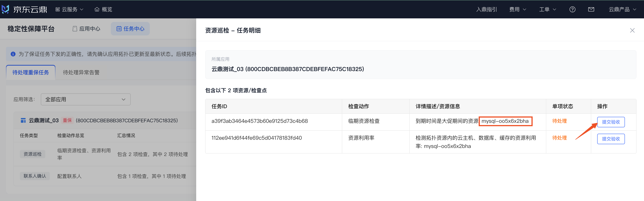
Task: Click the 云鼎测试_03 application icon
Action: [23, 120]
